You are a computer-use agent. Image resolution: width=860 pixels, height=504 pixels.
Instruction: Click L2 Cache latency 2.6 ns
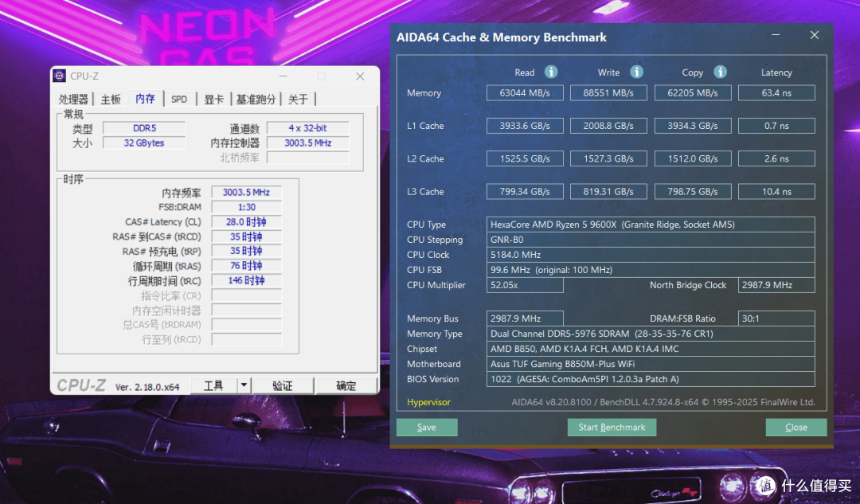776,158
